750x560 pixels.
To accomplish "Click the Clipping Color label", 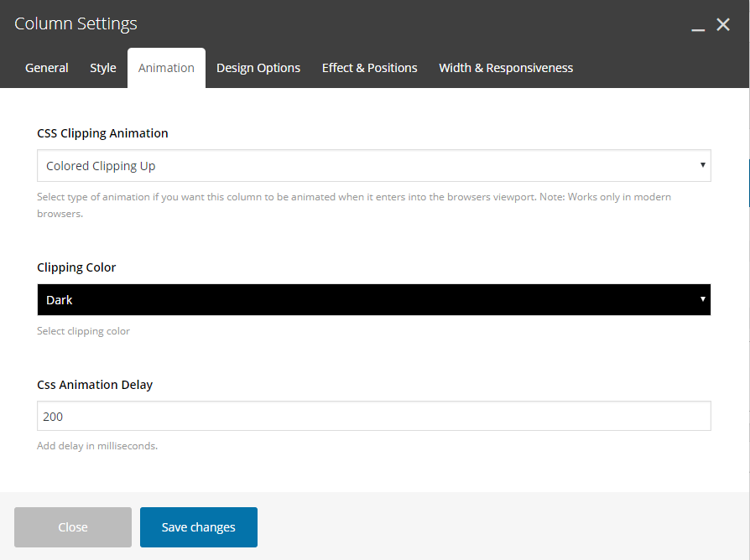I will coord(76,267).
